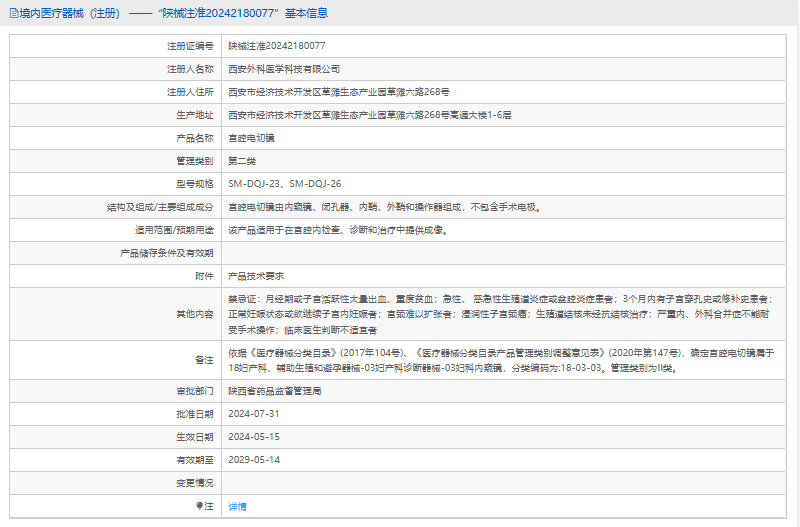Image resolution: width=800 pixels, height=527 pixels.
Task: Select registration number 陕械注准20242180077 value cell
Action: pos(277,46)
